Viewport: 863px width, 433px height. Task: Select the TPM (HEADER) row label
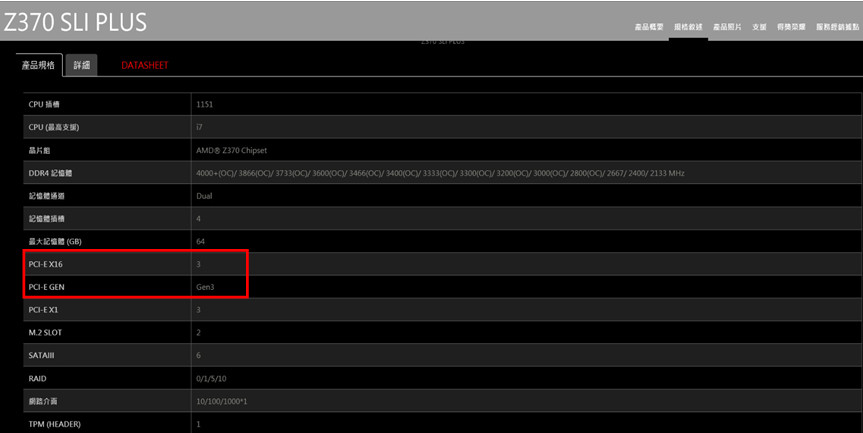click(x=54, y=425)
